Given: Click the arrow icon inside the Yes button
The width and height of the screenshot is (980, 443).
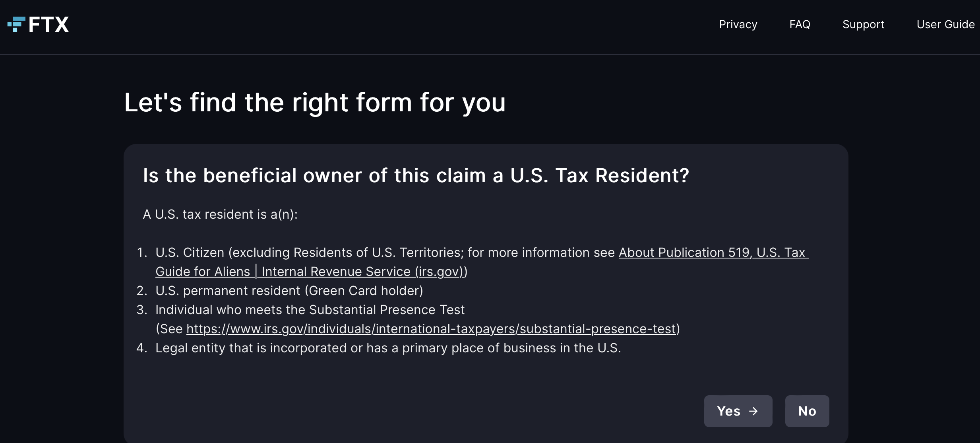Looking at the screenshot, I should [753, 411].
